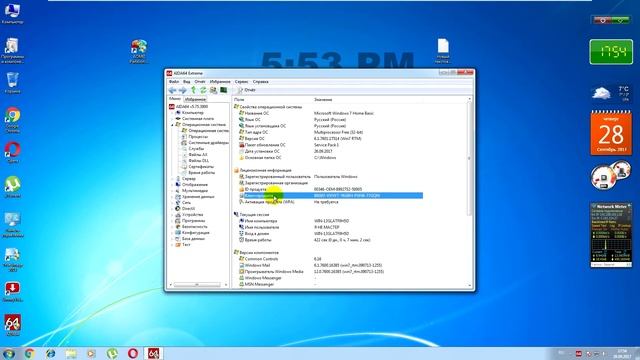Image resolution: width=640 pixels, height=360 pixels.
Task: Open Google Chrome desktop shortcut
Action: click(13, 120)
